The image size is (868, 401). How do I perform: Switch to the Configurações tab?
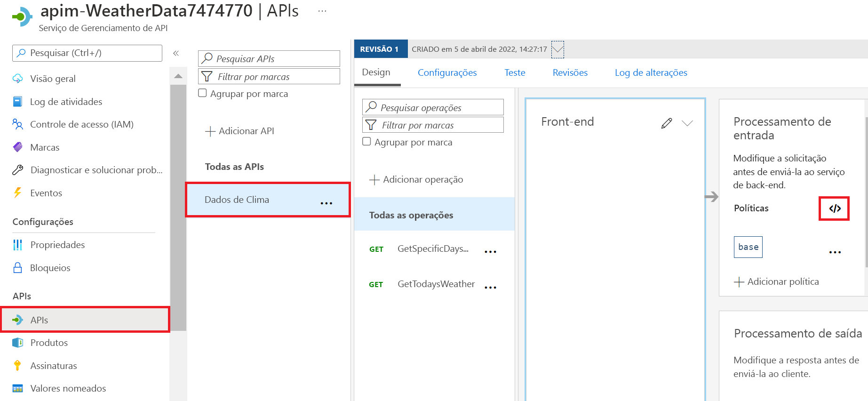[x=447, y=73]
